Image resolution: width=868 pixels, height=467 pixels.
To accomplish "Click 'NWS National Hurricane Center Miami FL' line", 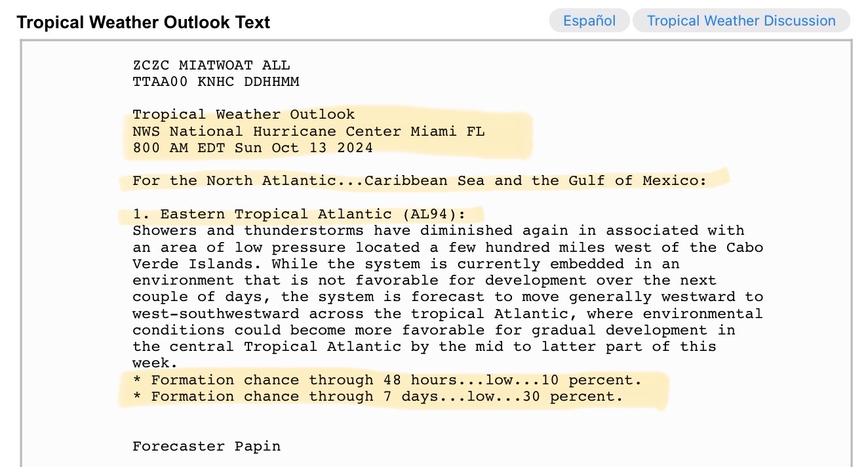I will tap(308, 131).
